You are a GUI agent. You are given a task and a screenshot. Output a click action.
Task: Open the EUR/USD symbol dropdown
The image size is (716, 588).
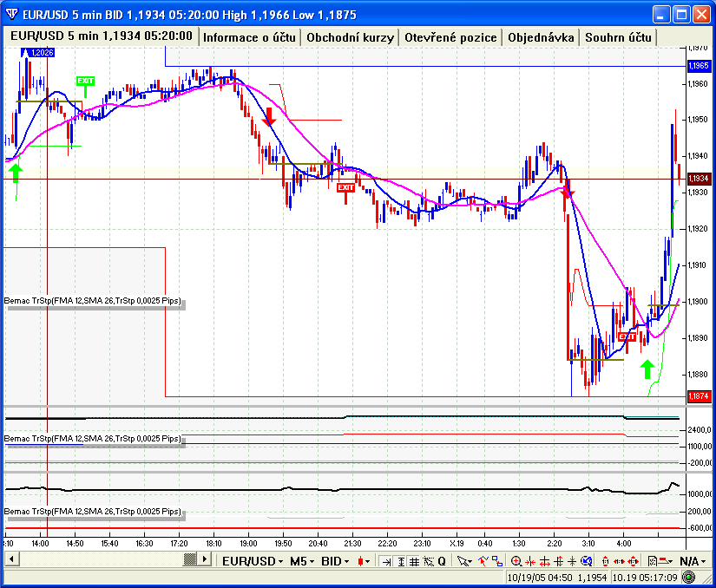point(252,561)
